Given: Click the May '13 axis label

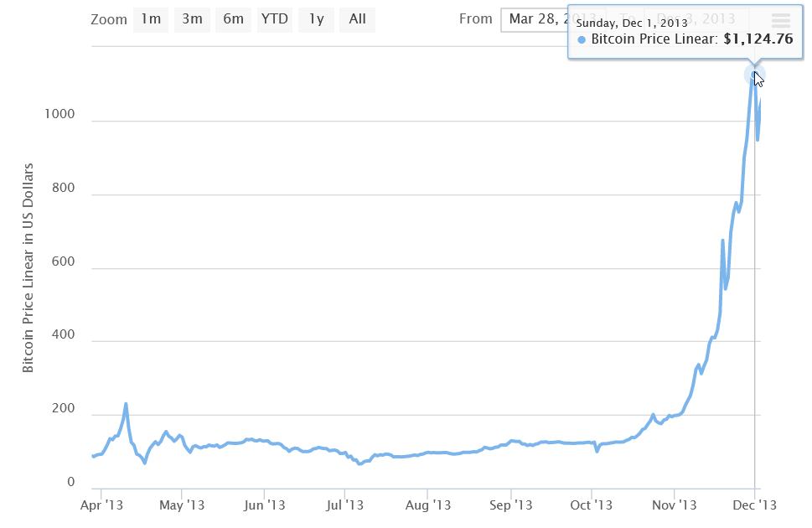Looking at the screenshot, I should coord(182,505).
